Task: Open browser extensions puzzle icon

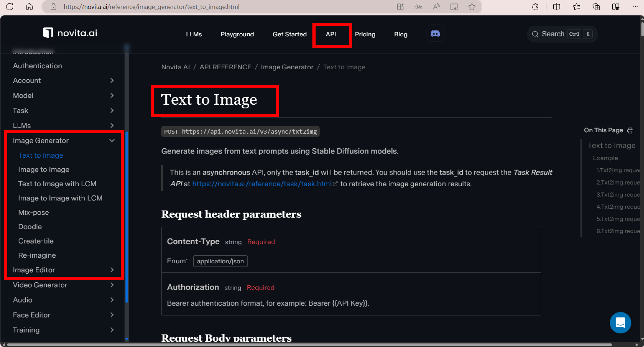Action: click(535, 7)
